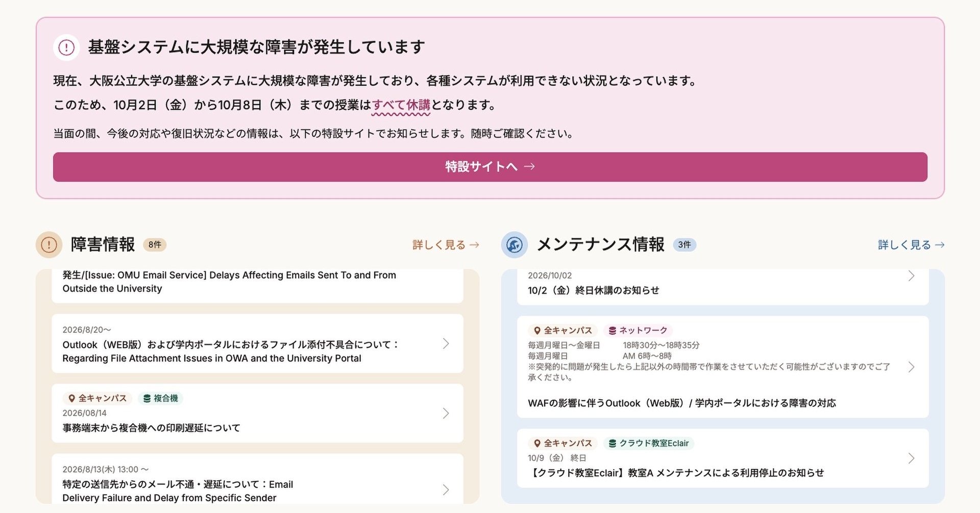Click the メンテナンス情報 section heading

click(x=601, y=245)
